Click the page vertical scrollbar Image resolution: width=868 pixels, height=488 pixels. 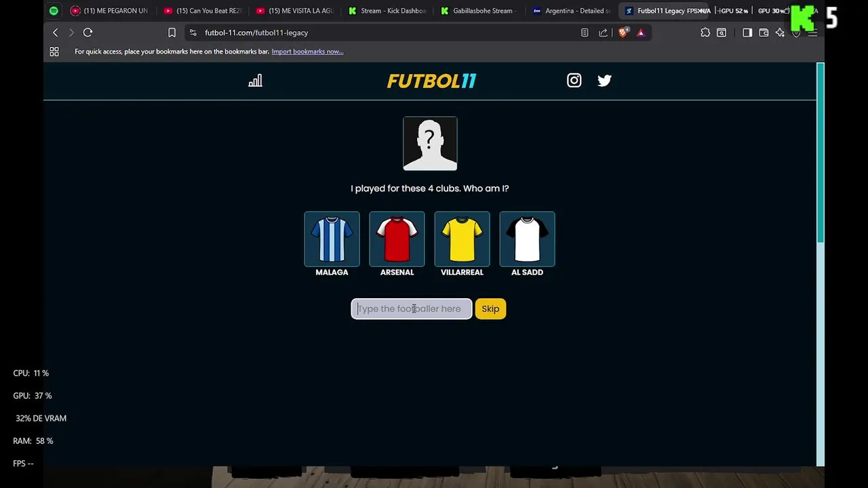pyautogui.click(x=821, y=152)
